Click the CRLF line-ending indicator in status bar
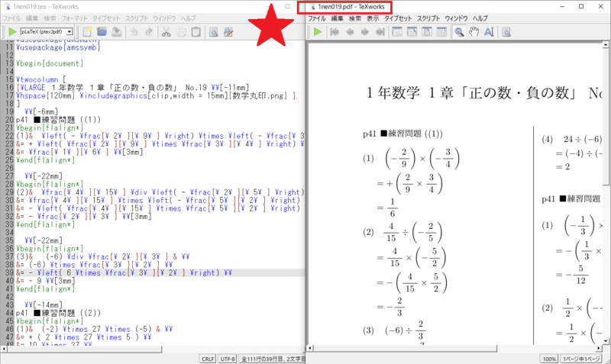 pyautogui.click(x=208, y=359)
